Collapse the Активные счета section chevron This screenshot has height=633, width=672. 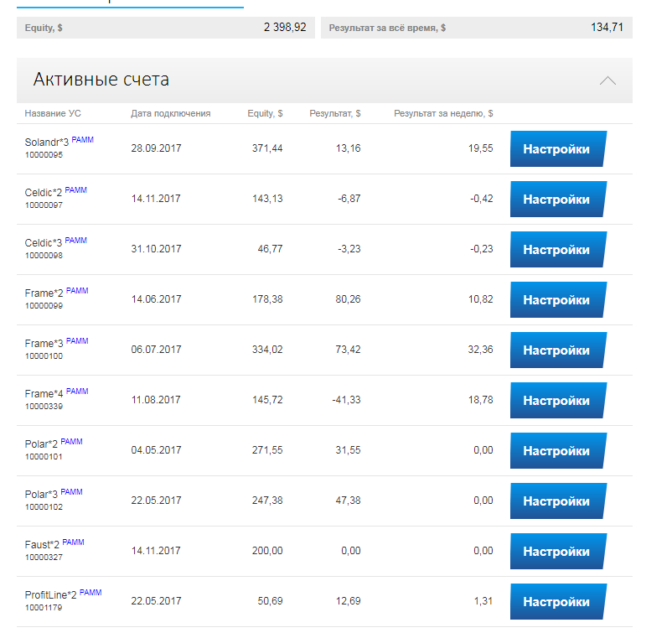(607, 80)
